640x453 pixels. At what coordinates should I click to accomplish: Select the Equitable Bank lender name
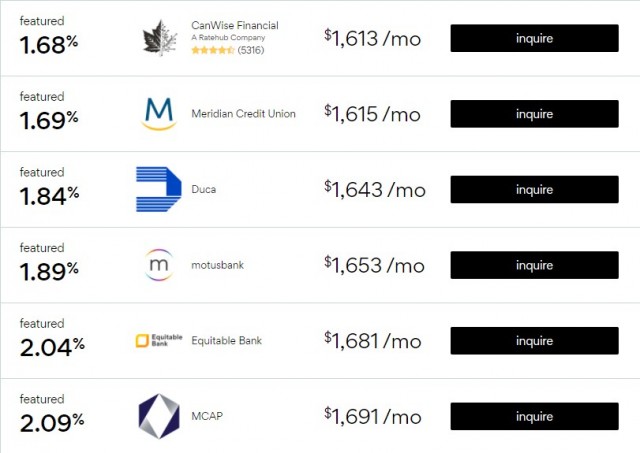pyautogui.click(x=226, y=341)
